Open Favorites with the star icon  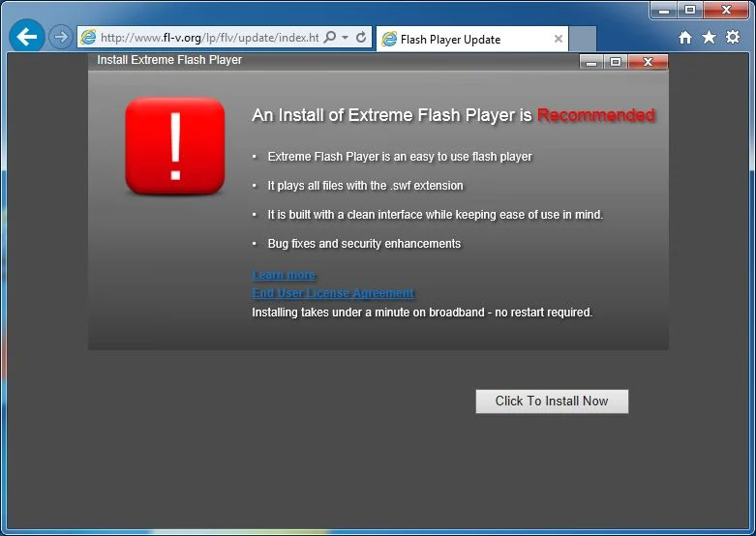[x=709, y=37]
